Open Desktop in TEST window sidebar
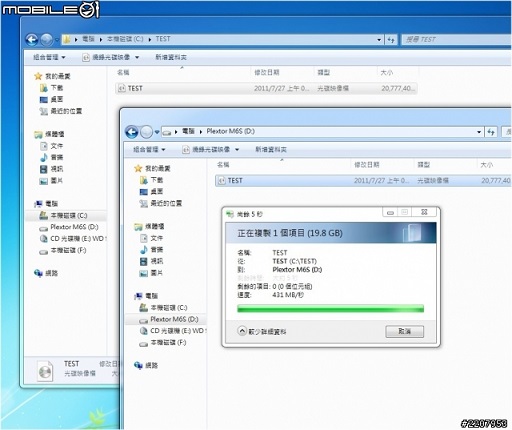512x430 pixels. point(52,99)
